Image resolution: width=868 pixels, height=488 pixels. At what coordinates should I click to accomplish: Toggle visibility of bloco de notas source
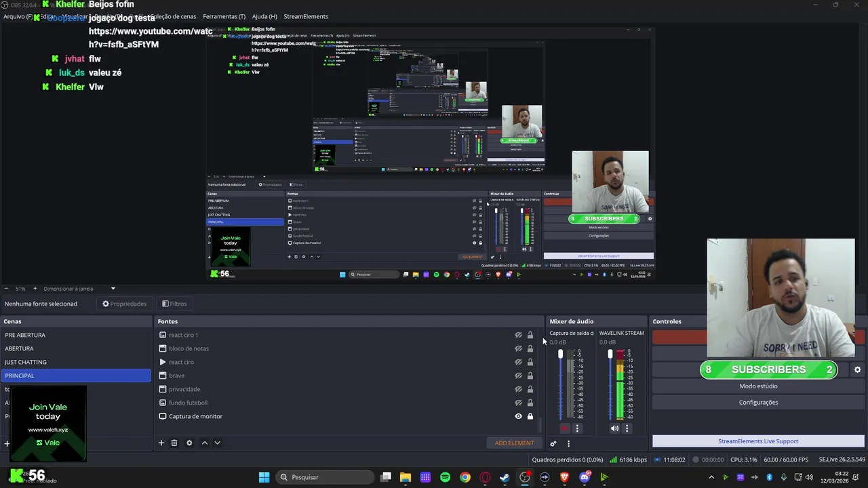[518, 348]
